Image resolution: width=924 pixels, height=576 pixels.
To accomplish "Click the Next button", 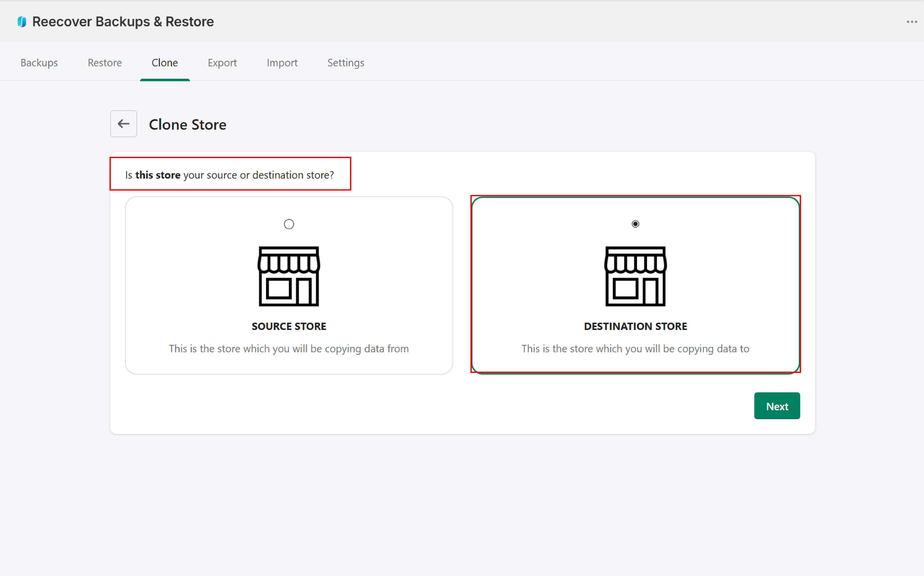I will [x=777, y=406].
